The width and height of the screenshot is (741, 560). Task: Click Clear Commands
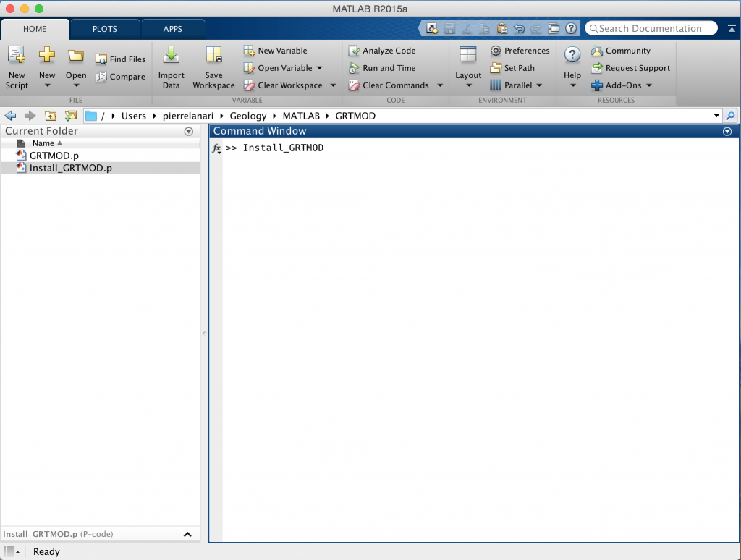389,85
